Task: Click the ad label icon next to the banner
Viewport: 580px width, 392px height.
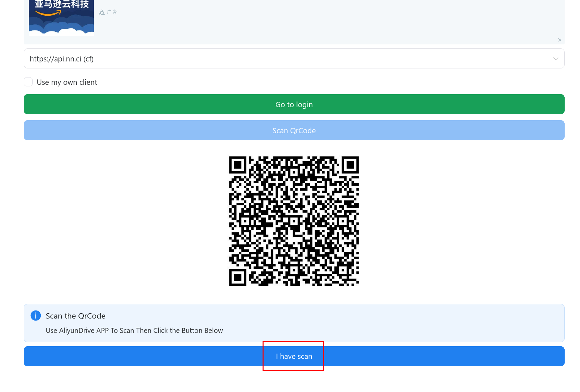Action: pyautogui.click(x=102, y=12)
